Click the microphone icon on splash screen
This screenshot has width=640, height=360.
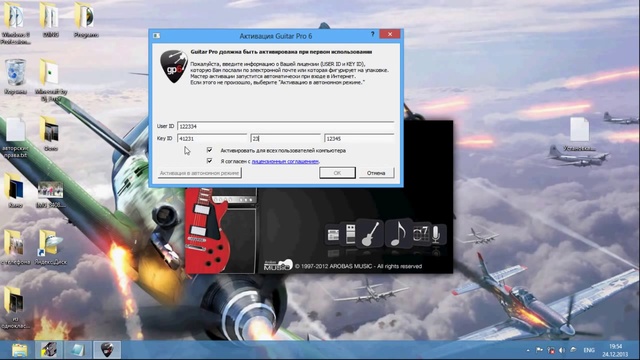coord(436,234)
